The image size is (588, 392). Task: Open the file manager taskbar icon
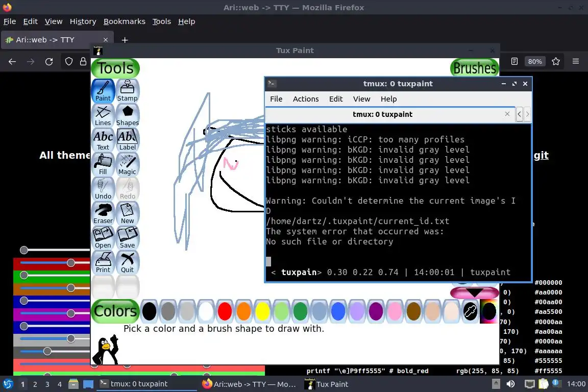point(73,384)
